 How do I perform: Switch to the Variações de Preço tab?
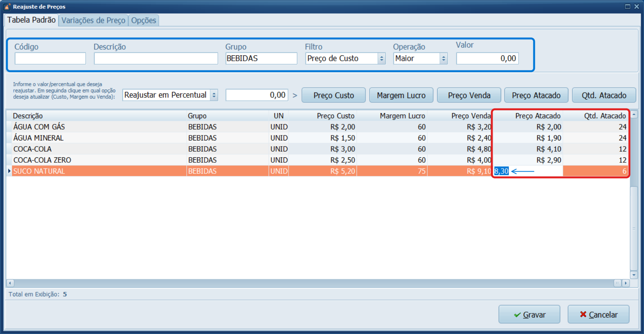point(93,20)
